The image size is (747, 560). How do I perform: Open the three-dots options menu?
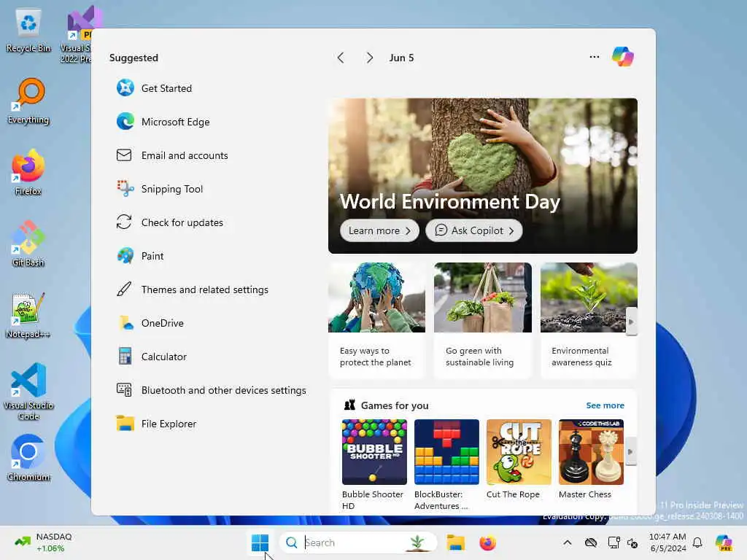(x=594, y=57)
